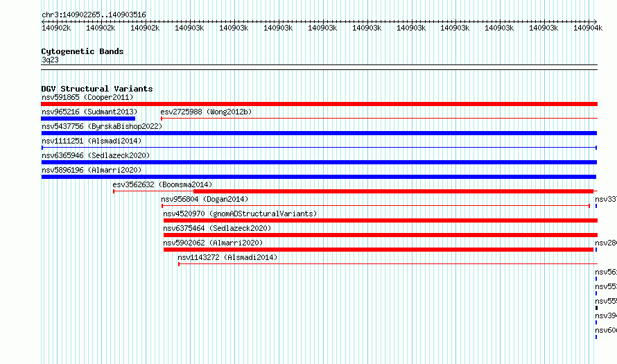Viewport: 617px width, 364px height.
Task: Open variant label nsv1111251 (Alsmadi2014)
Action: coord(92,141)
